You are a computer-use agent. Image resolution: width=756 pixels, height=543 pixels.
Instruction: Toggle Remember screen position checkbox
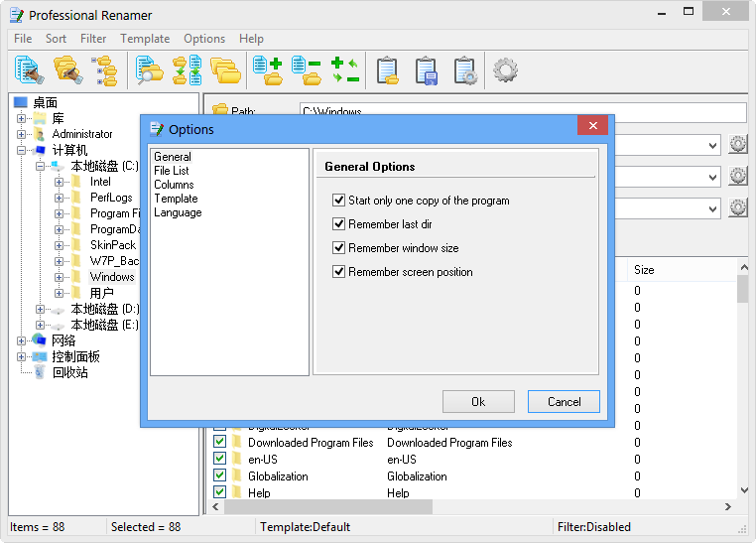coord(339,272)
